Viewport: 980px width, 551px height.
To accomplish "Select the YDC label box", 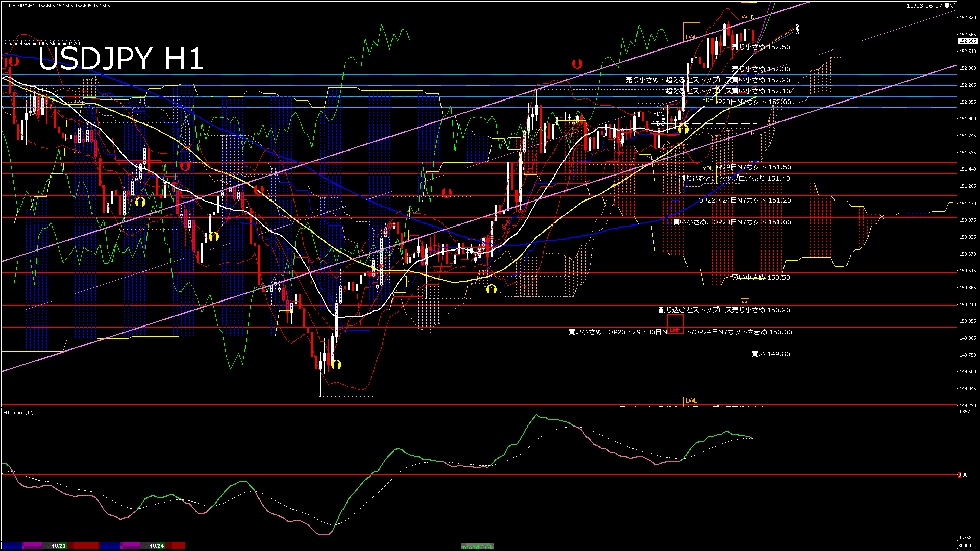I will 659,114.
